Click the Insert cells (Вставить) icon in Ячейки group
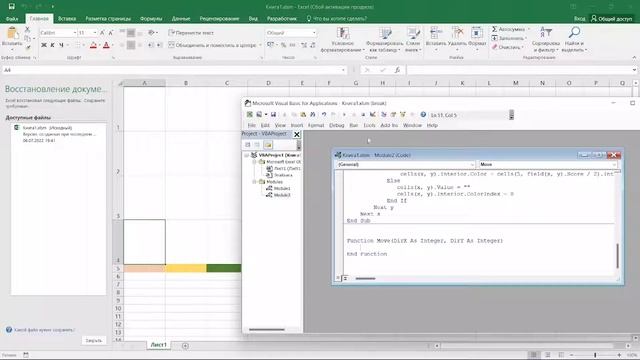The image size is (640, 360). click(x=436, y=33)
